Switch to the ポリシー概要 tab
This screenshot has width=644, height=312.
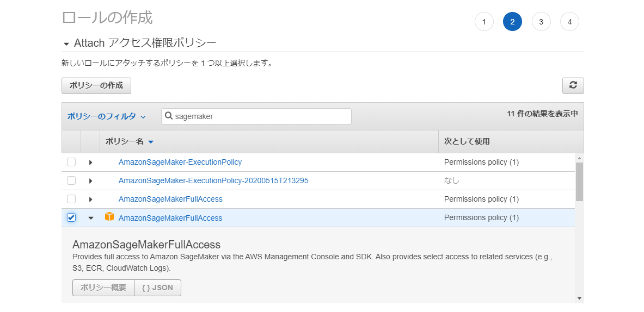coord(103,288)
